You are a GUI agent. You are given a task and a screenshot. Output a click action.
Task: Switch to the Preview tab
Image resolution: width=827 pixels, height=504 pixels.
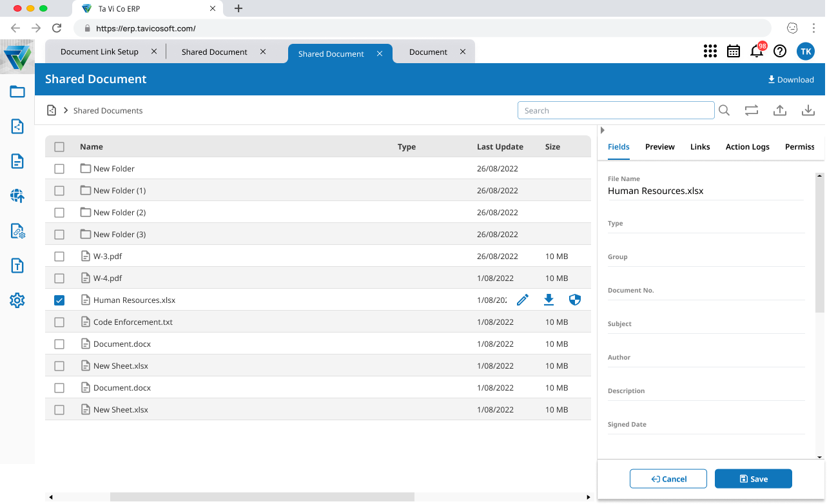point(660,147)
